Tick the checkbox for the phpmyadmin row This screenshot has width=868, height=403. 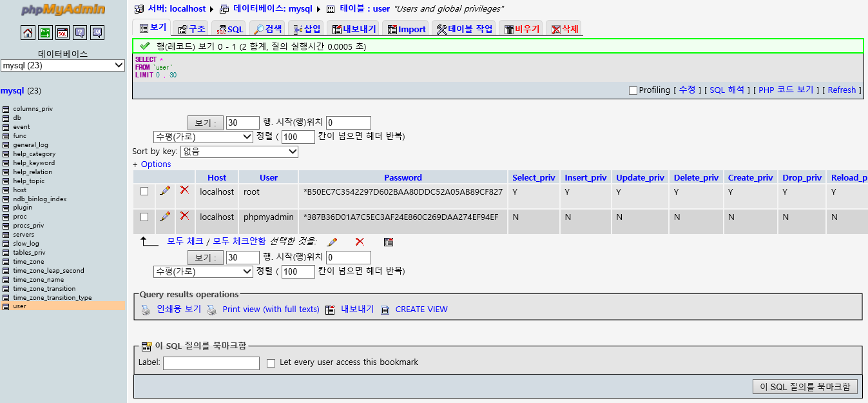click(144, 217)
